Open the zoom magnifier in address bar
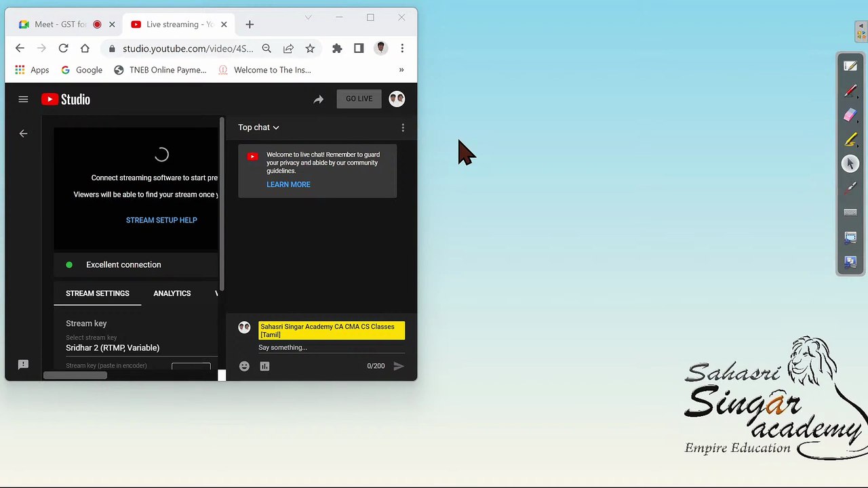The image size is (868, 488). pyautogui.click(x=267, y=48)
